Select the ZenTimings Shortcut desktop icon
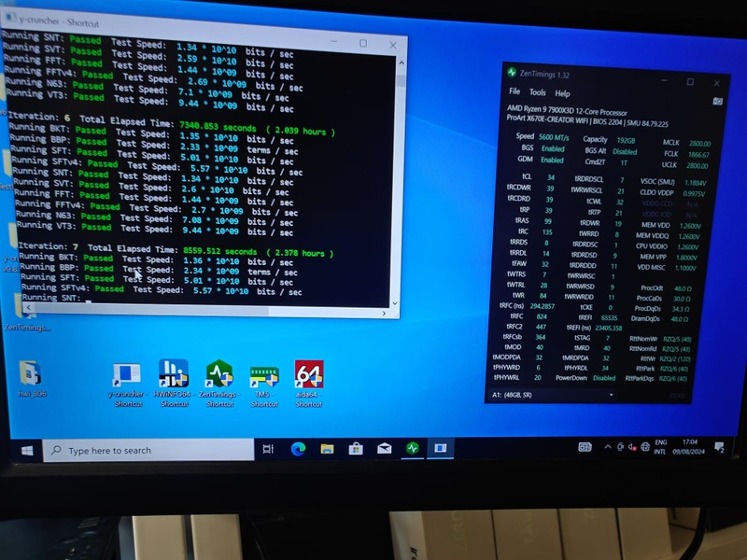 (x=219, y=384)
